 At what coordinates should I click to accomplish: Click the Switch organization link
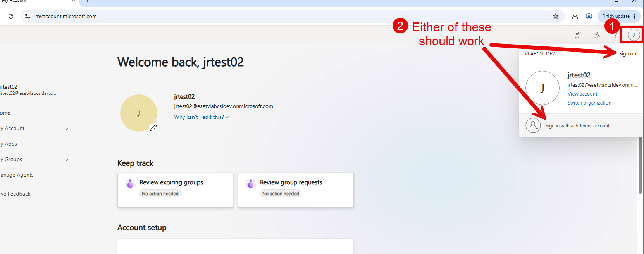tap(589, 103)
